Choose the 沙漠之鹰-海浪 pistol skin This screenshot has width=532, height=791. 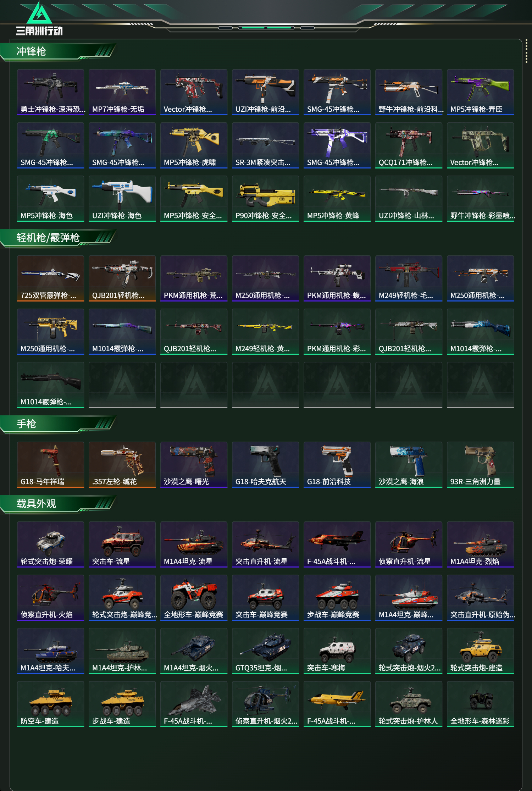pos(409,465)
